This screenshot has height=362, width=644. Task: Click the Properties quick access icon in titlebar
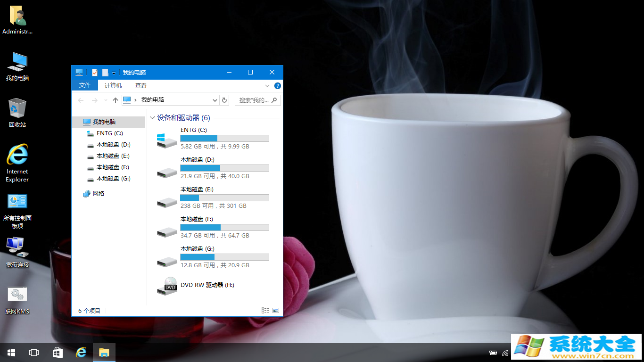[x=94, y=72]
